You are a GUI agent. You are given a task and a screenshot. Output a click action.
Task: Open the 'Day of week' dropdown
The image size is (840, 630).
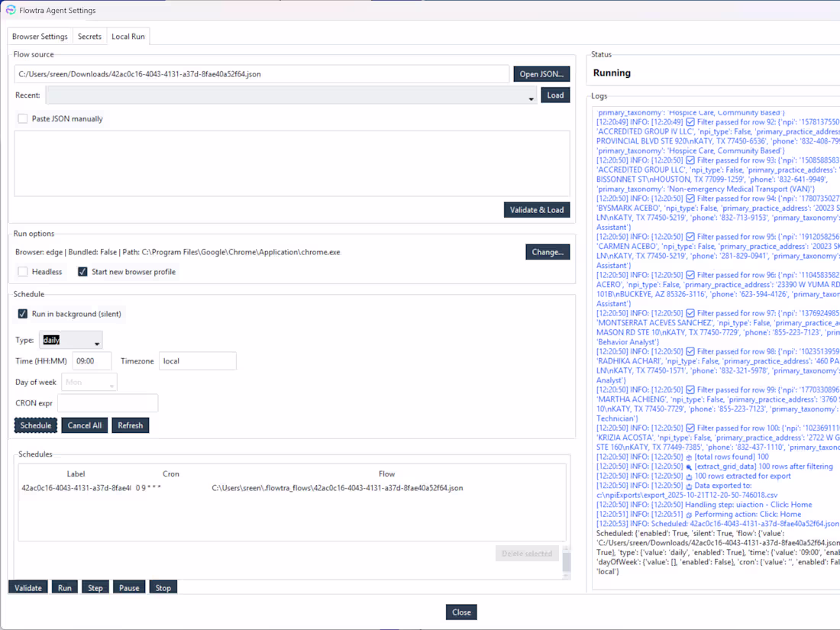coord(89,382)
